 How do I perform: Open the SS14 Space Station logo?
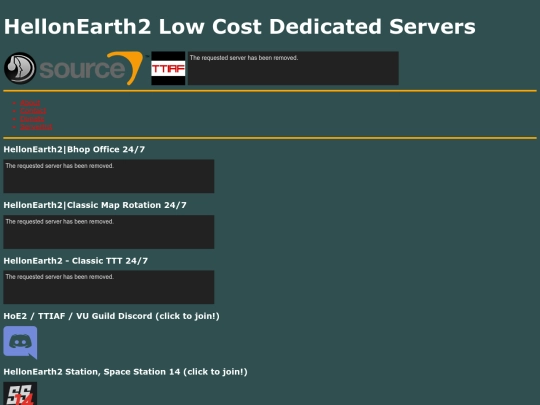pyautogui.click(x=20, y=393)
